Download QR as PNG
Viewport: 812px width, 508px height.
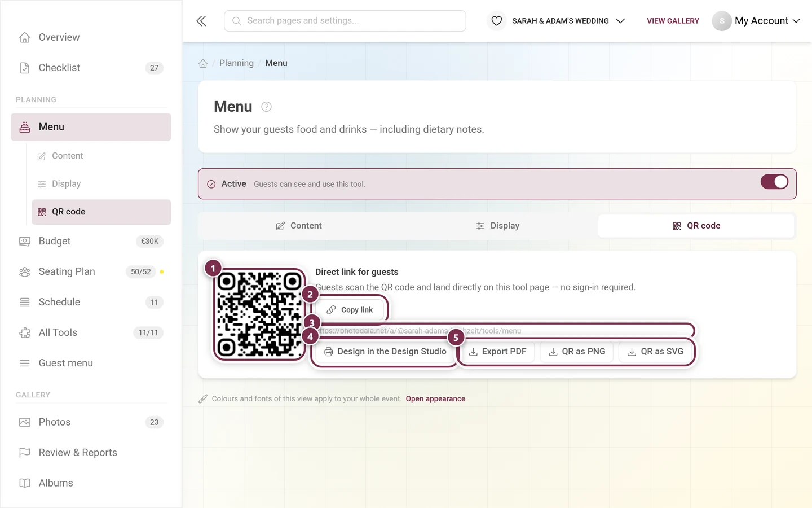point(577,352)
